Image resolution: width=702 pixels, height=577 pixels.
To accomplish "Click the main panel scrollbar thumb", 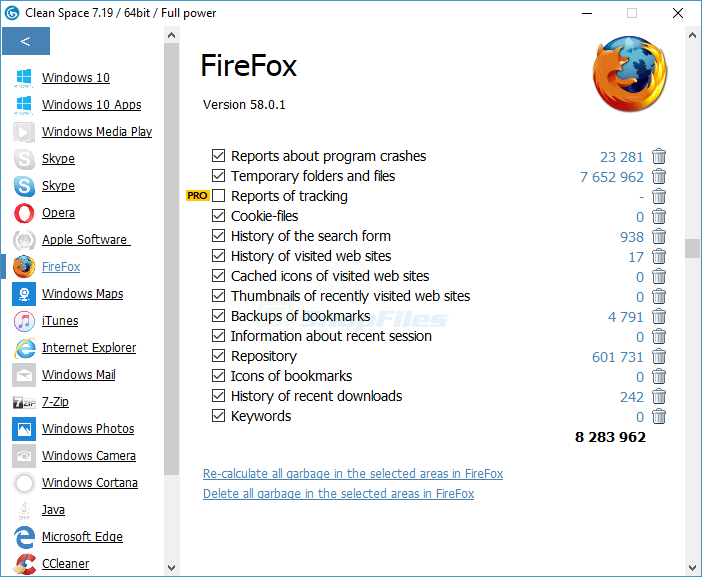I will point(692,248).
